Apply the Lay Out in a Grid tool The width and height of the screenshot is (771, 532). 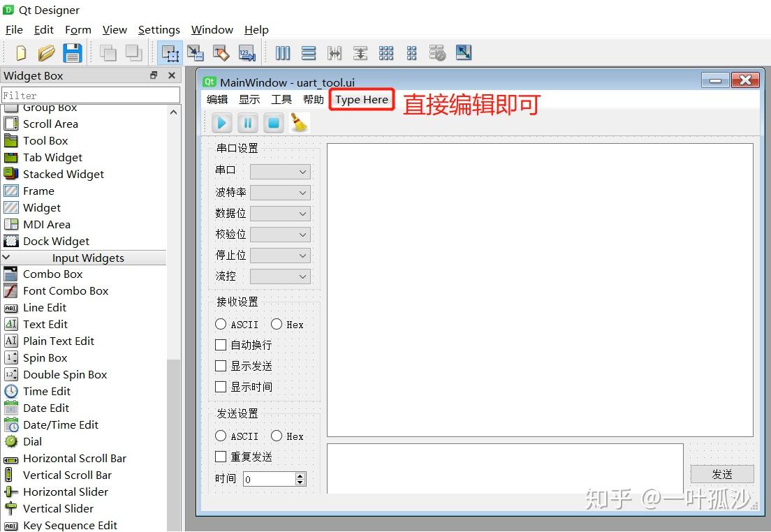(386, 52)
